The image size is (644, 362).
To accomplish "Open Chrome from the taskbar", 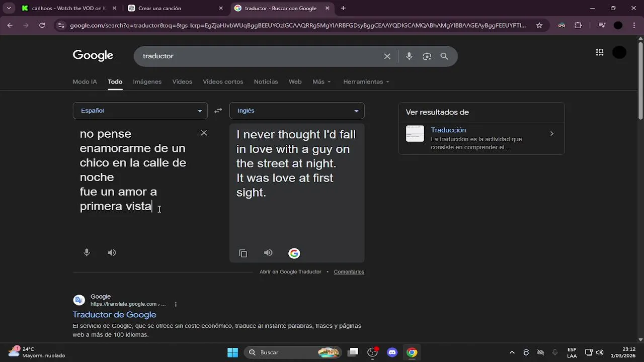I will click(412, 352).
